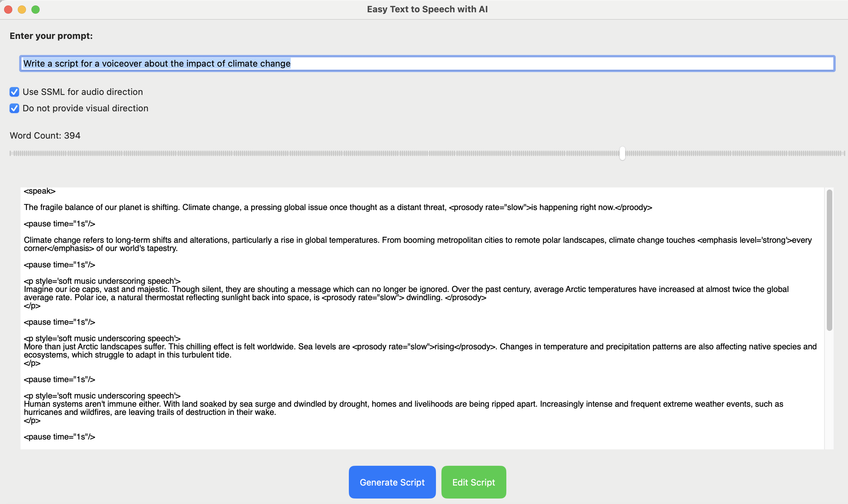
Task: Click the first pause time tag line
Action: point(59,224)
